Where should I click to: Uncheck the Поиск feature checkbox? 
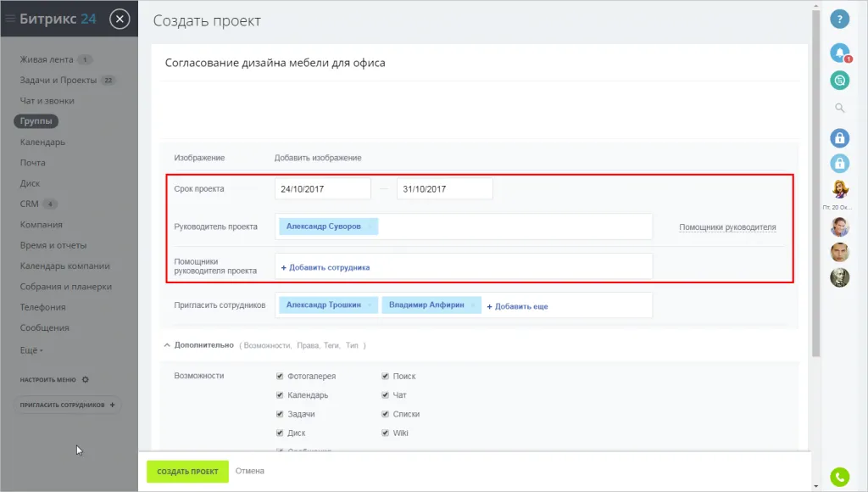coord(385,376)
